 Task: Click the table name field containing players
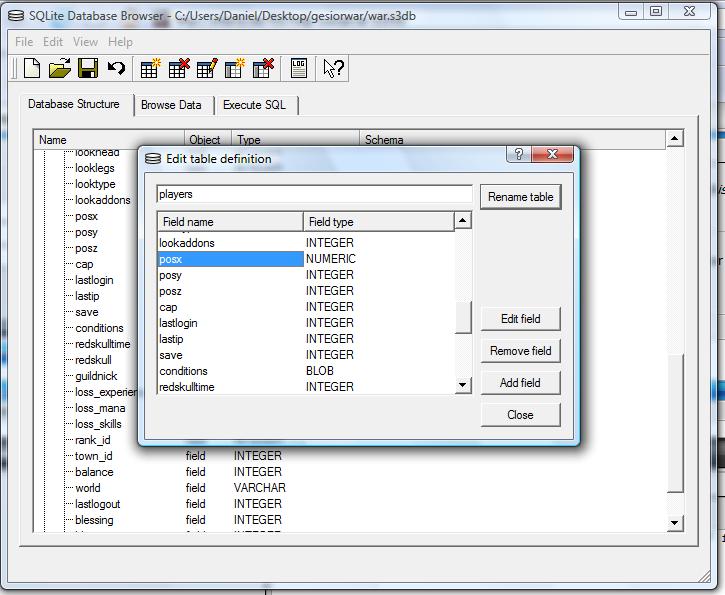coord(314,194)
